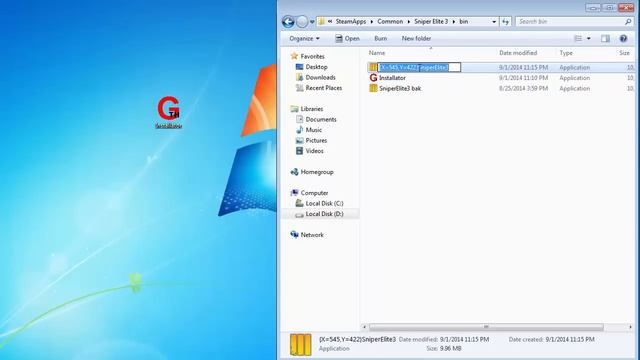The image size is (640, 360).
Task: Refresh the folder via address bar button
Action: pos(505,22)
